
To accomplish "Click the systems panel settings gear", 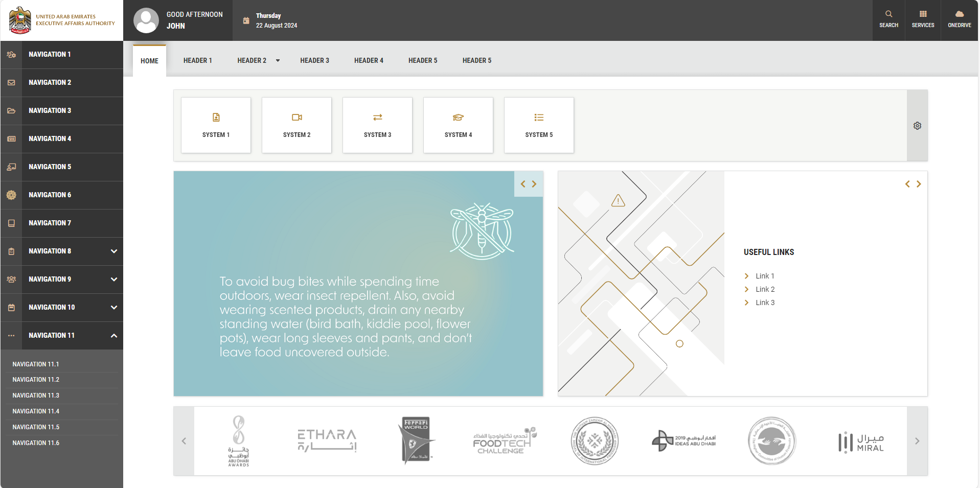I will (917, 126).
